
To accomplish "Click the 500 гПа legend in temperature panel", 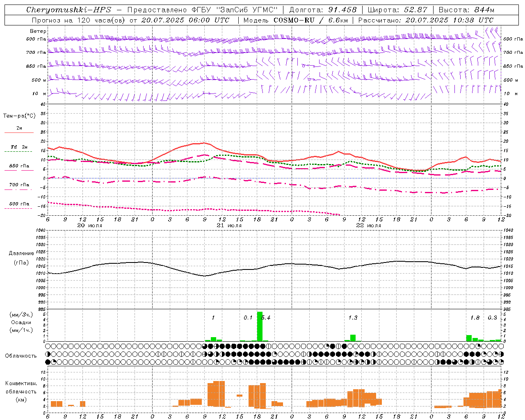I will pyautogui.click(x=19, y=204).
